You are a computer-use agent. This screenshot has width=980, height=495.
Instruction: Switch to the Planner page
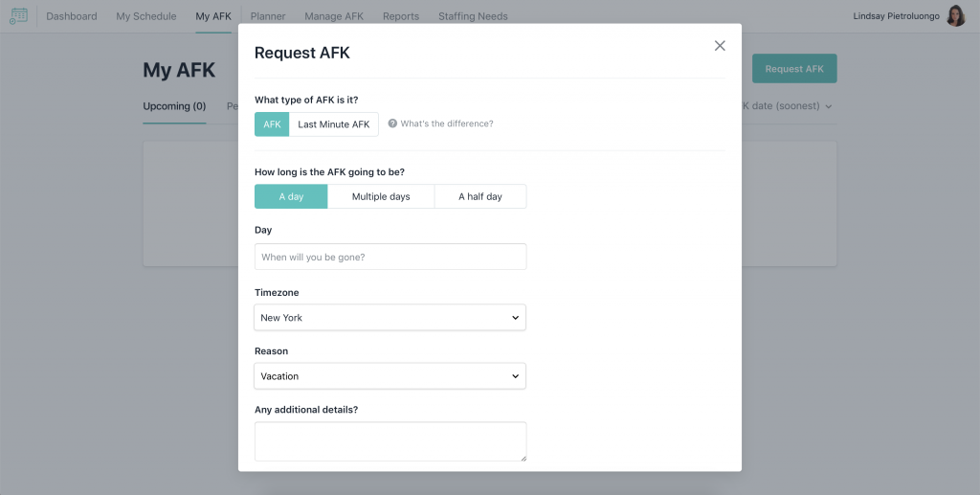(x=268, y=16)
